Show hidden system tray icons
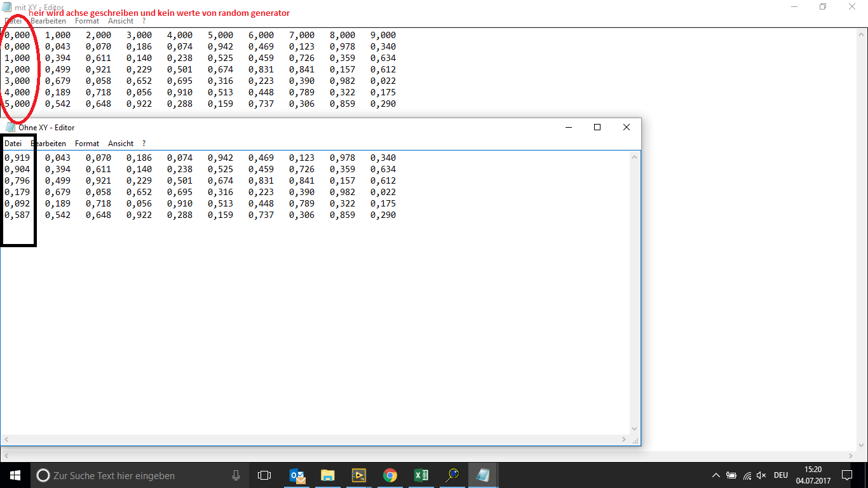Screen dimensions: 868x488 [716, 475]
